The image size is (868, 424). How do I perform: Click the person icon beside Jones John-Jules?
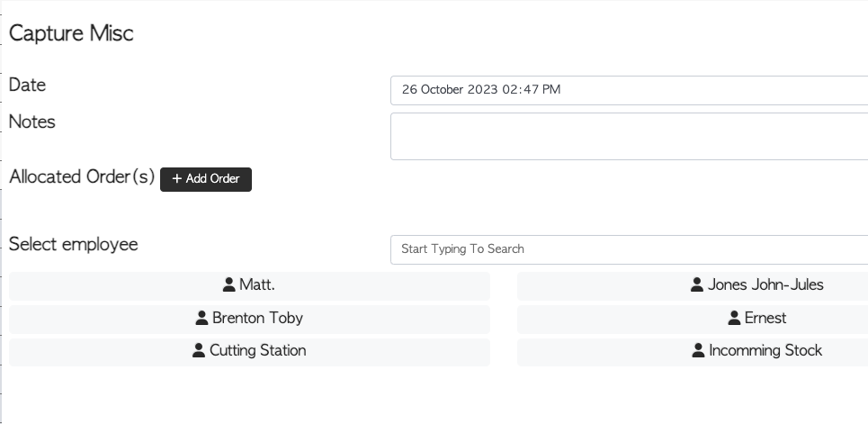697,284
